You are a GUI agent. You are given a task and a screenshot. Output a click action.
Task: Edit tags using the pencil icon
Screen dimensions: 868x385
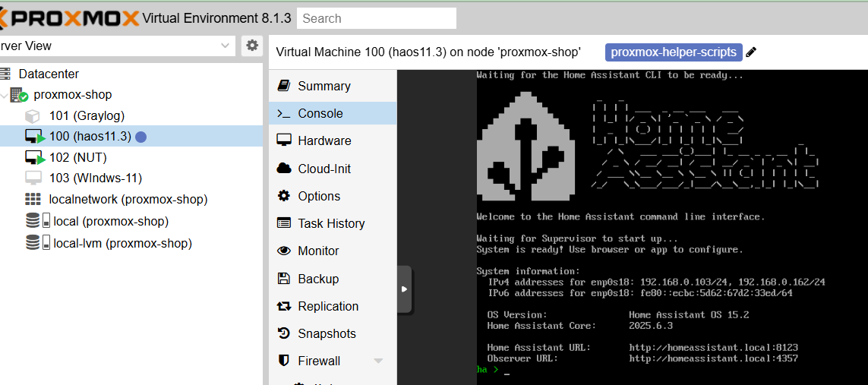[x=750, y=52]
